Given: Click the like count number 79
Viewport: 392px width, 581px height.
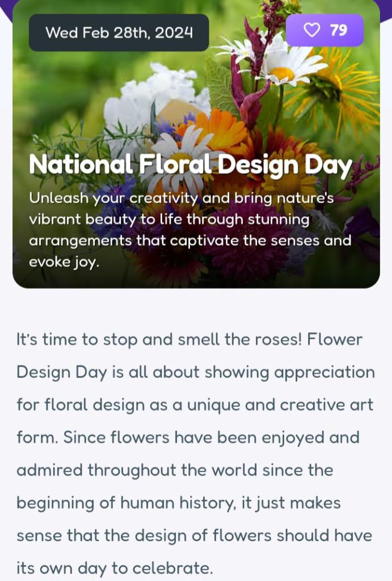Looking at the screenshot, I should pyautogui.click(x=339, y=31).
